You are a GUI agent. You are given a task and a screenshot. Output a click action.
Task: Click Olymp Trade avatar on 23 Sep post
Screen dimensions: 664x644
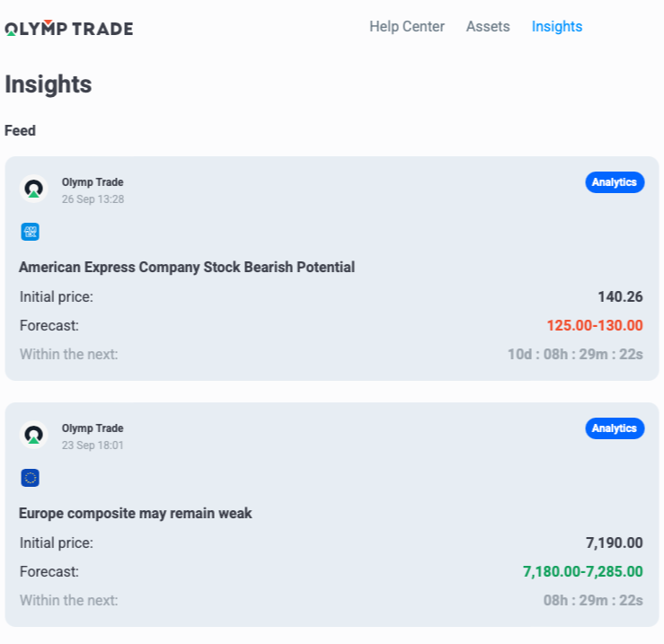pyautogui.click(x=33, y=435)
